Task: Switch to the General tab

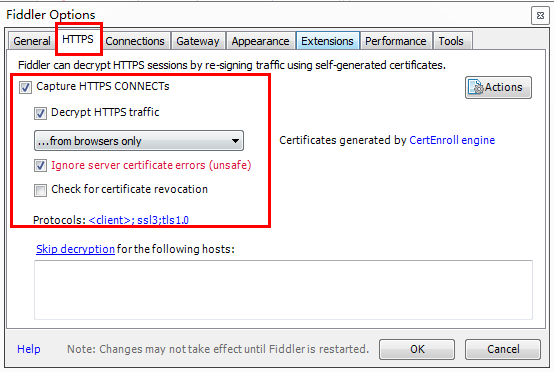Action: click(32, 41)
